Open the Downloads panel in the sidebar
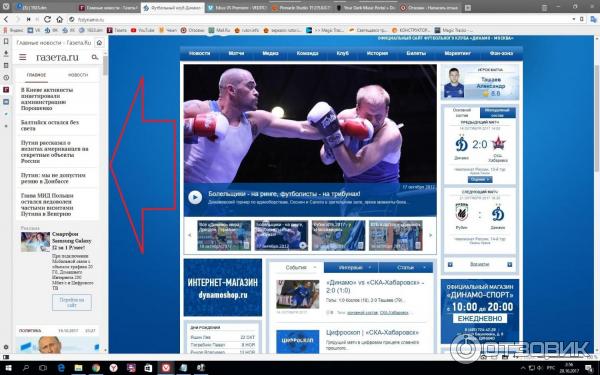Screen dimensions: 600x375 coord(6,53)
